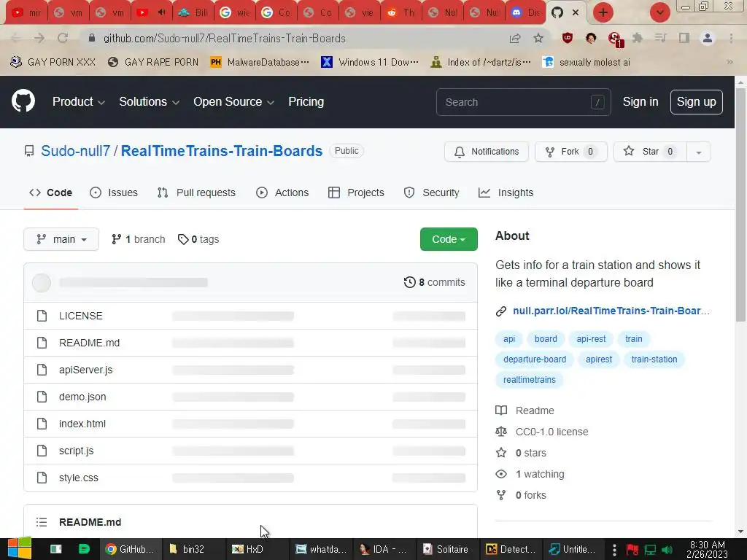Click the Discord tab in Chrome
Screen dimensions: 747x560
pyautogui.click(x=525, y=13)
